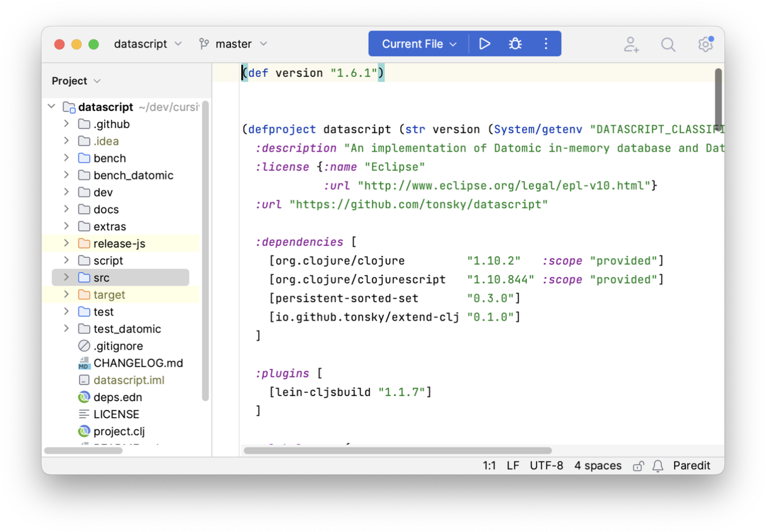The height and width of the screenshot is (532, 766).
Task: Change UTF-8 file encoding in status bar
Action: (546, 466)
